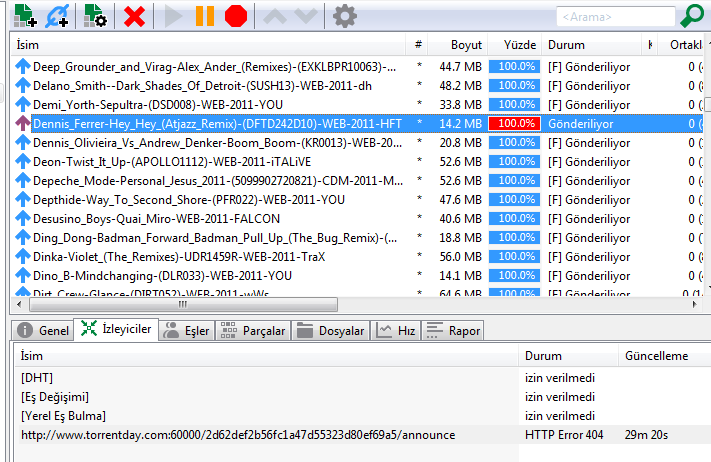Click the red Stop button

[x=236, y=16]
